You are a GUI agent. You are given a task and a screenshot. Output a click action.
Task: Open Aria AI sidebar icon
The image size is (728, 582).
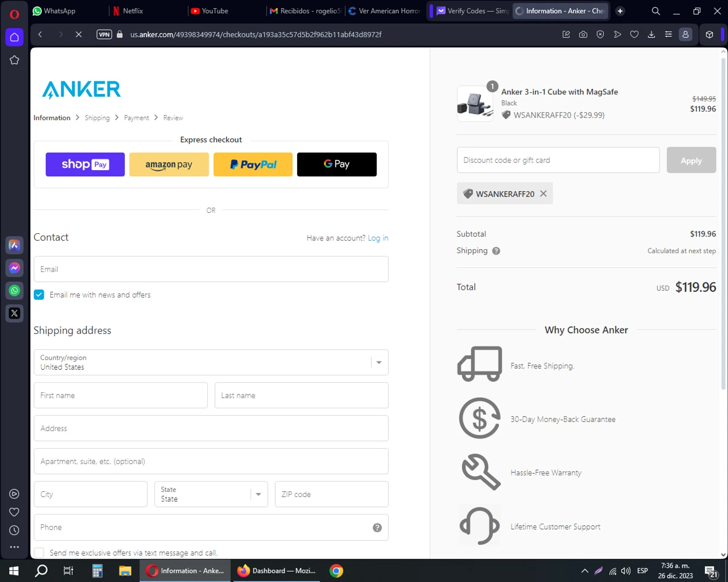tap(14, 245)
